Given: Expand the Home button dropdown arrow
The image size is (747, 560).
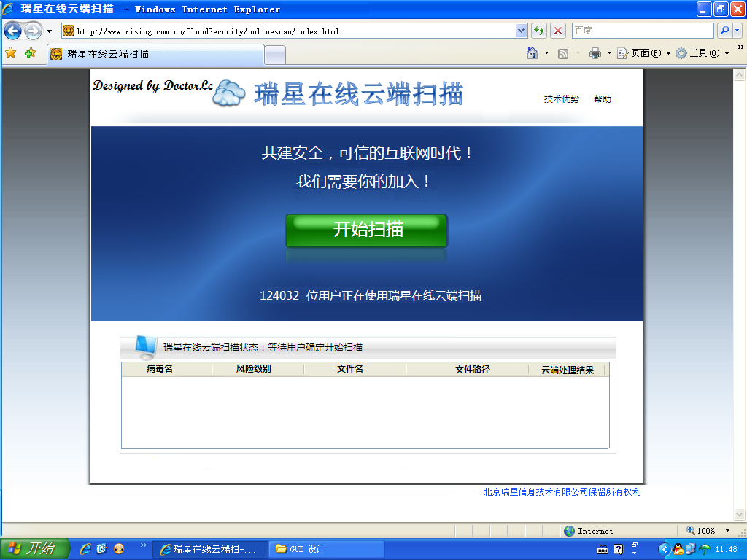Looking at the screenshot, I should pyautogui.click(x=546, y=53).
